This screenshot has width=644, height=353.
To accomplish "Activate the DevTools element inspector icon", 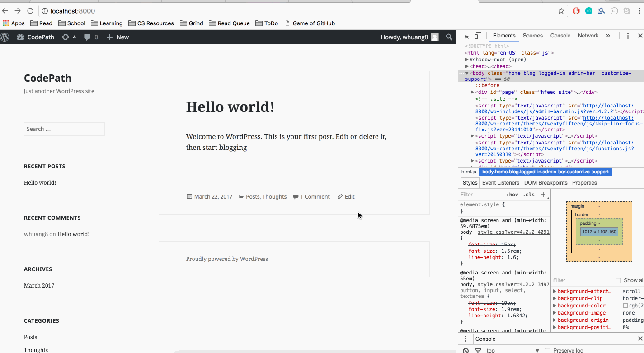I will (466, 36).
